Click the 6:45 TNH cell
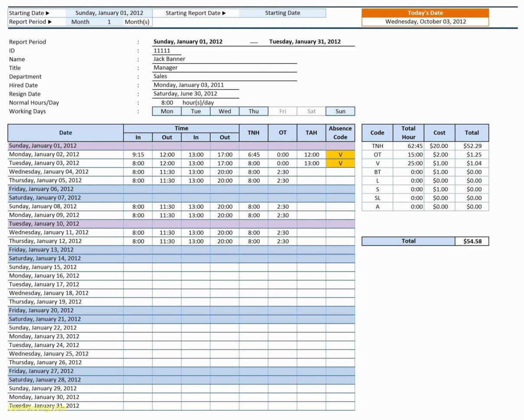 (x=254, y=155)
